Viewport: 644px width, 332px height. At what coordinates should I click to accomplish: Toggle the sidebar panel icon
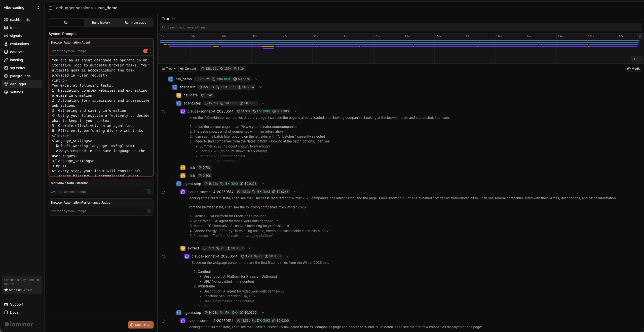point(51,8)
